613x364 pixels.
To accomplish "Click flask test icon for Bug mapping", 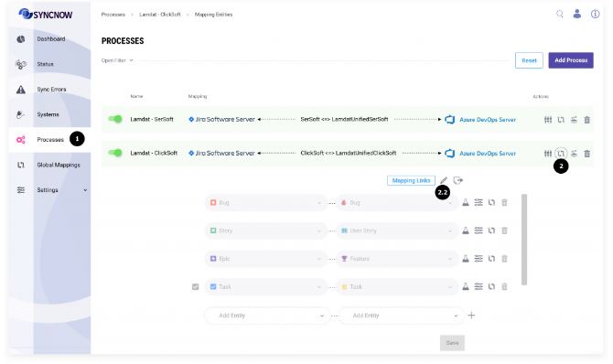I will 466,202.
